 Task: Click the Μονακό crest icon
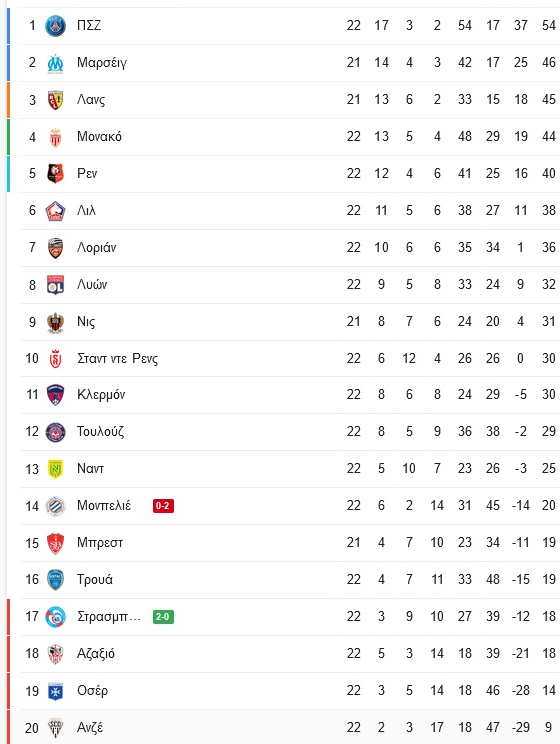(55, 137)
